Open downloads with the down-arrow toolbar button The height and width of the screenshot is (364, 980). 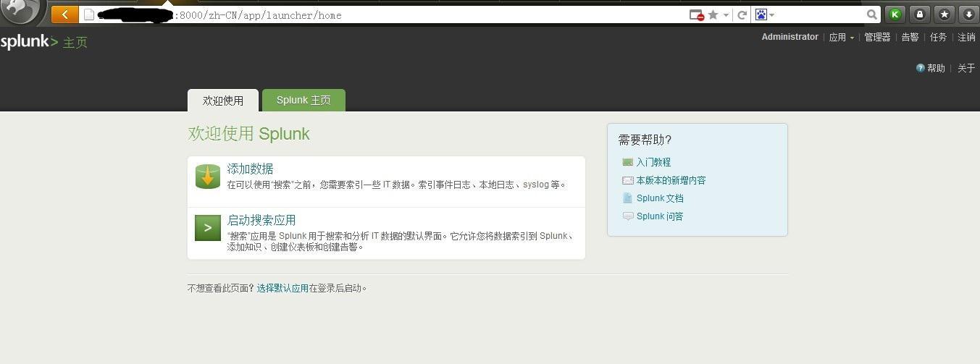click(x=968, y=14)
